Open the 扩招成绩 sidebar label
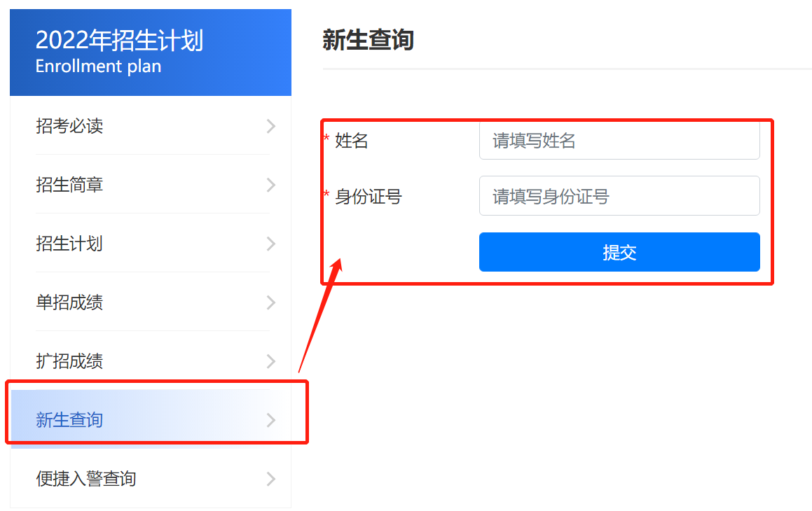This screenshot has width=812, height=511. pos(69,361)
